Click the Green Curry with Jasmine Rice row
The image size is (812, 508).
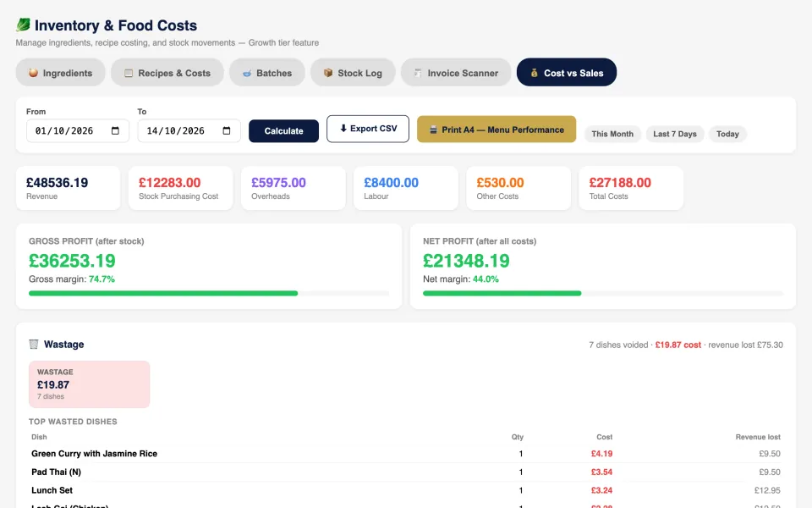point(406,454)
